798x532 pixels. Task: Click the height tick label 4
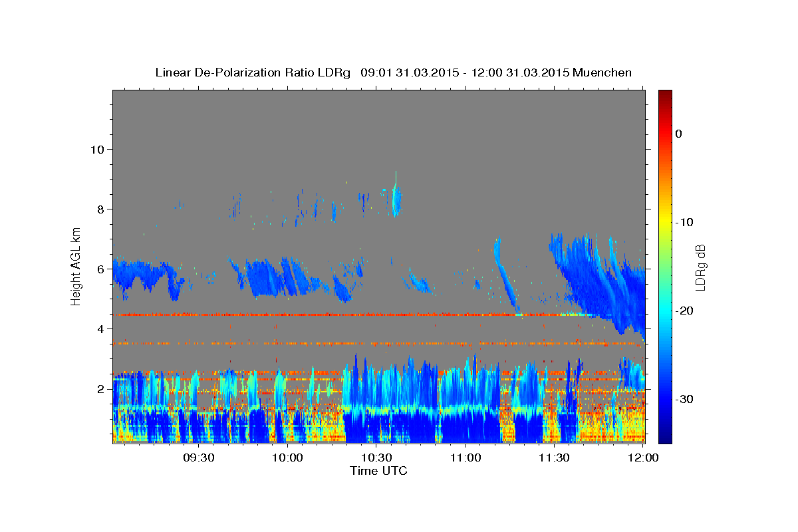(101, 329)
